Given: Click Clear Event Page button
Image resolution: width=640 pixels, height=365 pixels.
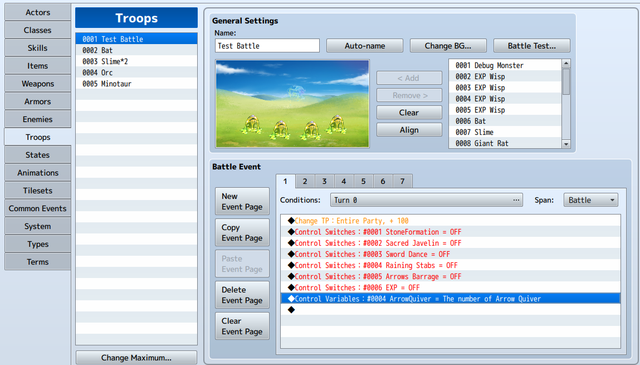Looking at the screenshot, I should [x=242, y=326].
